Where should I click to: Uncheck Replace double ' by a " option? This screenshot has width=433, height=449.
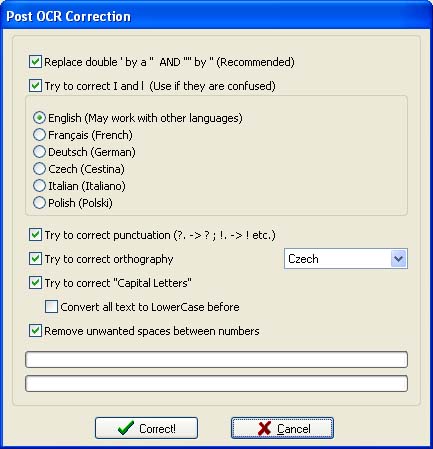35,62
